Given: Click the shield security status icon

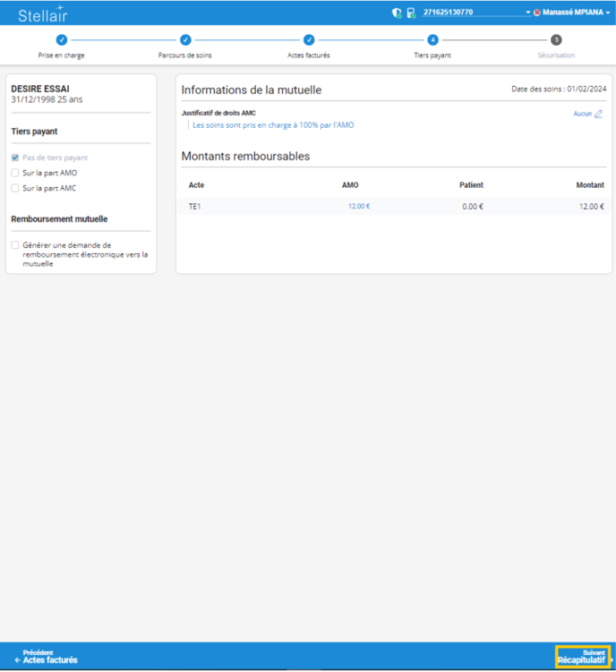Looking at the screenshot, I should 397,13.
